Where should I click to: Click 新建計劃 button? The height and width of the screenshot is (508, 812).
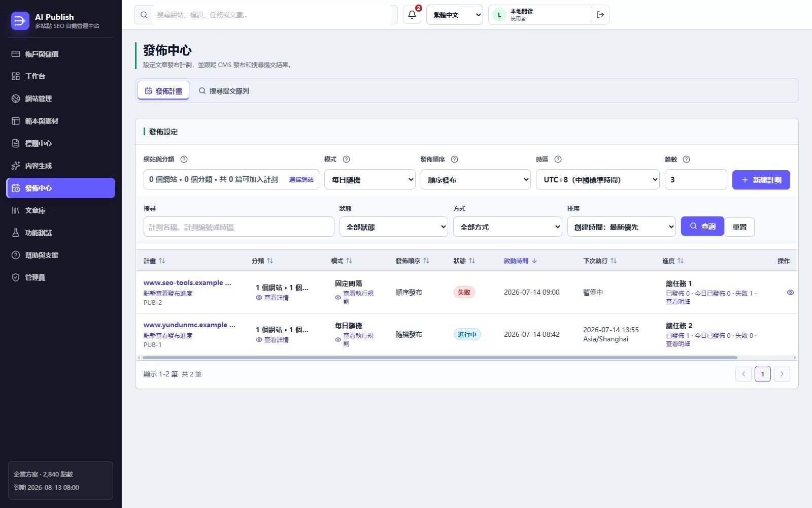(x=761, y=180)
